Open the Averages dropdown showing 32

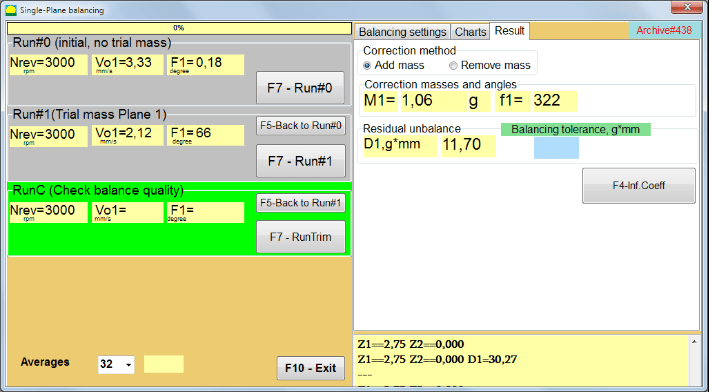coord(116,364)
